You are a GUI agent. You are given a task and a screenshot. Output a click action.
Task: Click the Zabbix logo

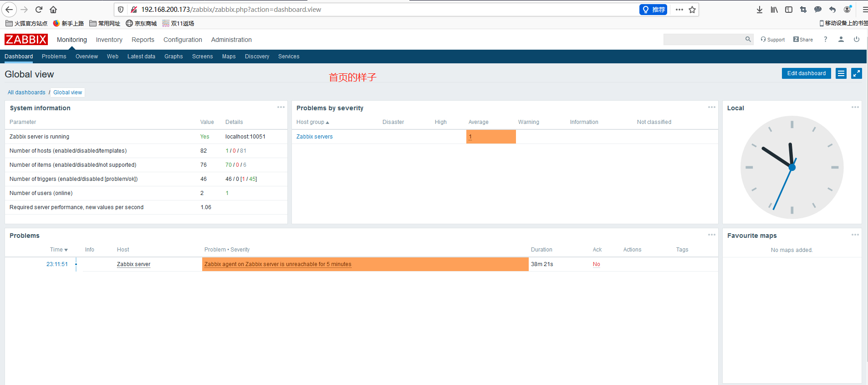coord(26,40)
